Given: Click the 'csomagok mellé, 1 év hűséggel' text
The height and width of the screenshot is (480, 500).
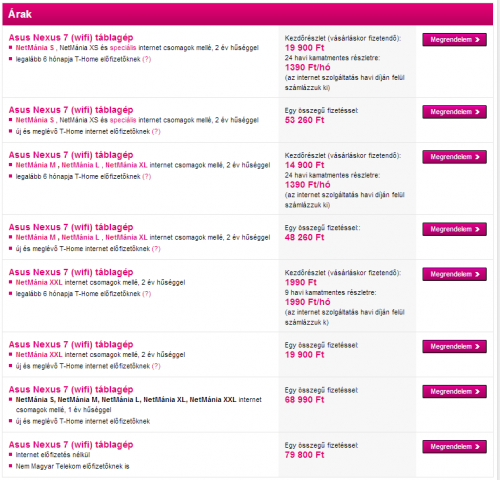Looking at the screenshot, I should point(63,410).
